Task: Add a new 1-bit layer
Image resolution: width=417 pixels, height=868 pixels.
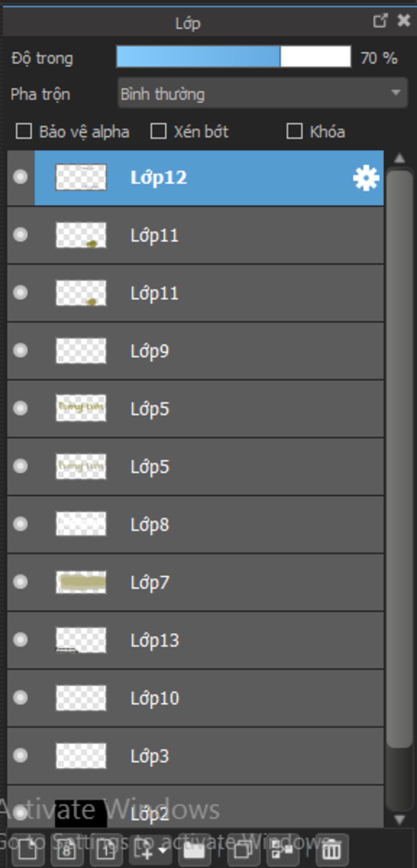Action: 106,849
